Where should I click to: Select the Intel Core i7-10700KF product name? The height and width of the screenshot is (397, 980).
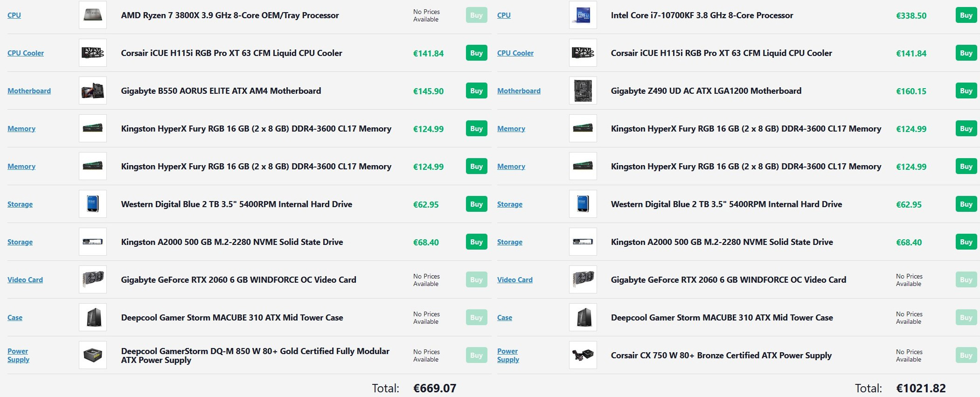click(702, 15)
